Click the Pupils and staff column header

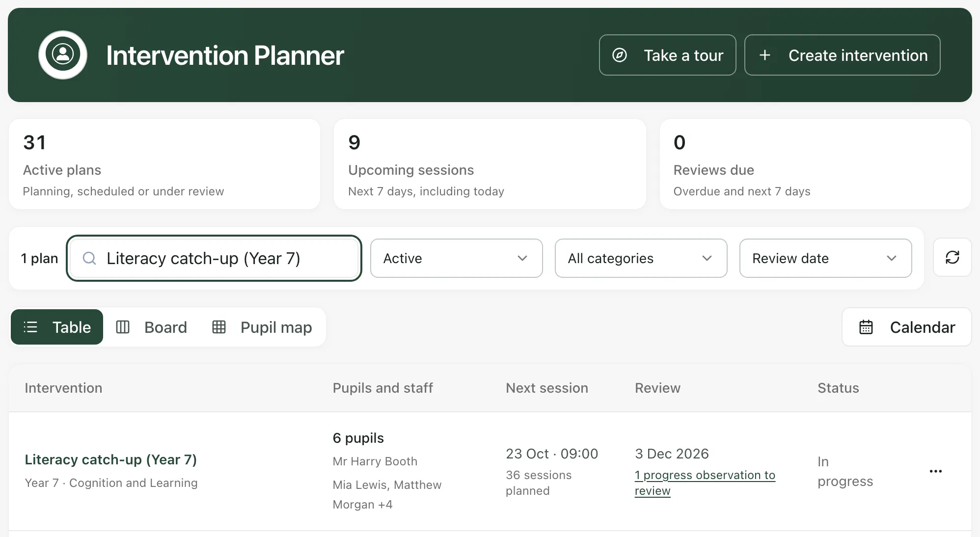pos(382,388)
